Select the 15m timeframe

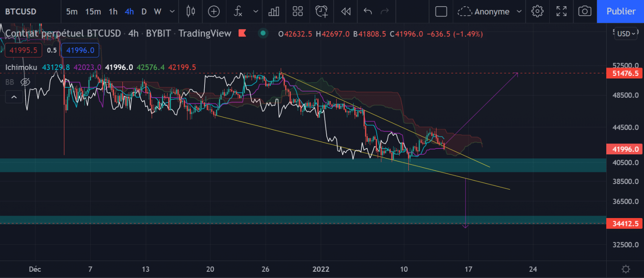click(93, 11)
